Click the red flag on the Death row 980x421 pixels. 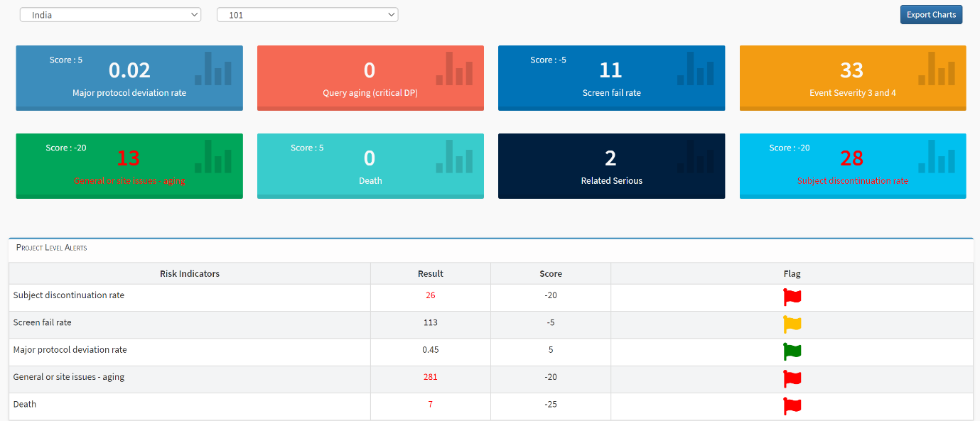792,406
